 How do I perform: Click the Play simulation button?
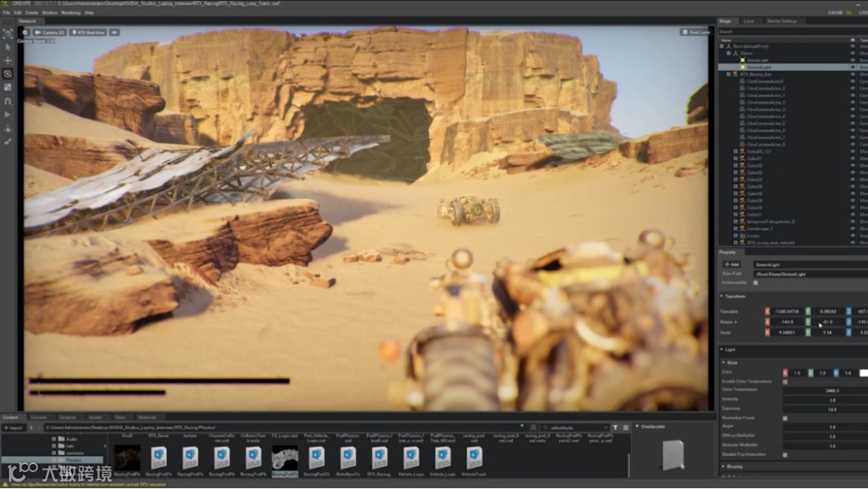pos(8,115)
